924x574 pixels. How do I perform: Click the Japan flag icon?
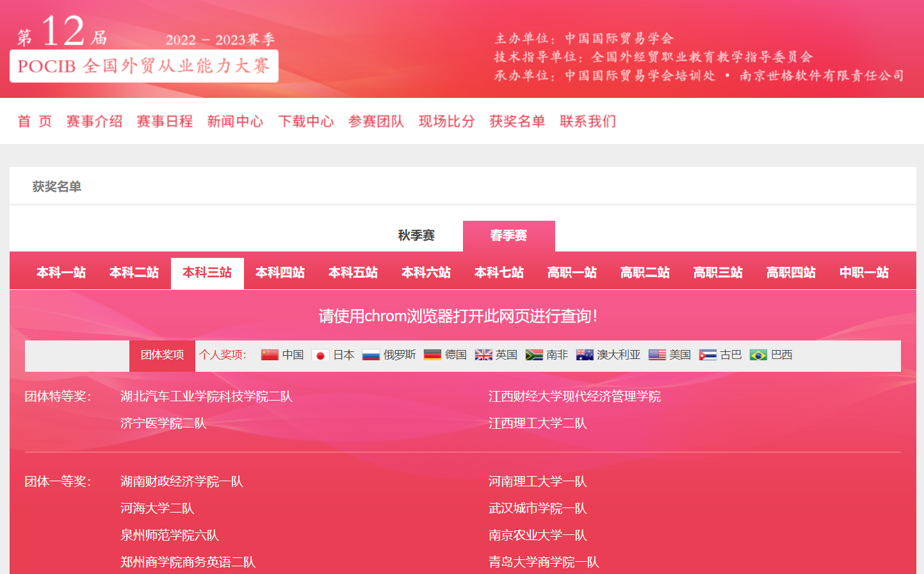pos(320,355)
